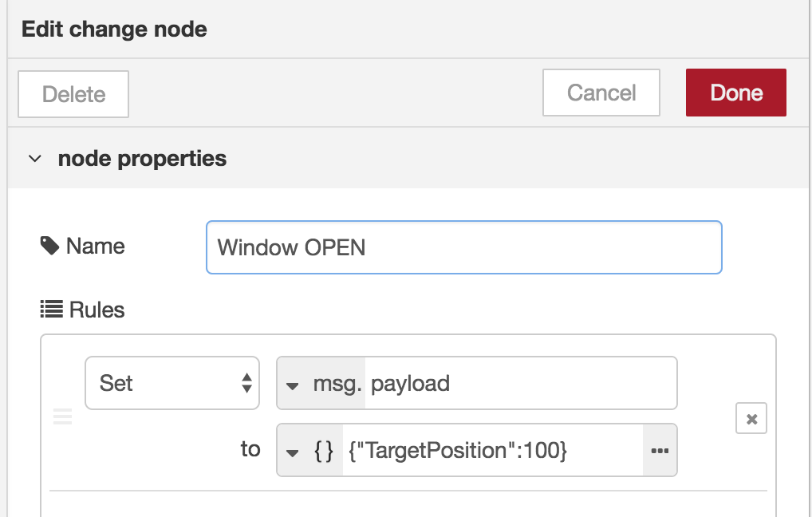Screen dimensions: 812x517
Task: Click the payload property text field
Action: (518, 384)
